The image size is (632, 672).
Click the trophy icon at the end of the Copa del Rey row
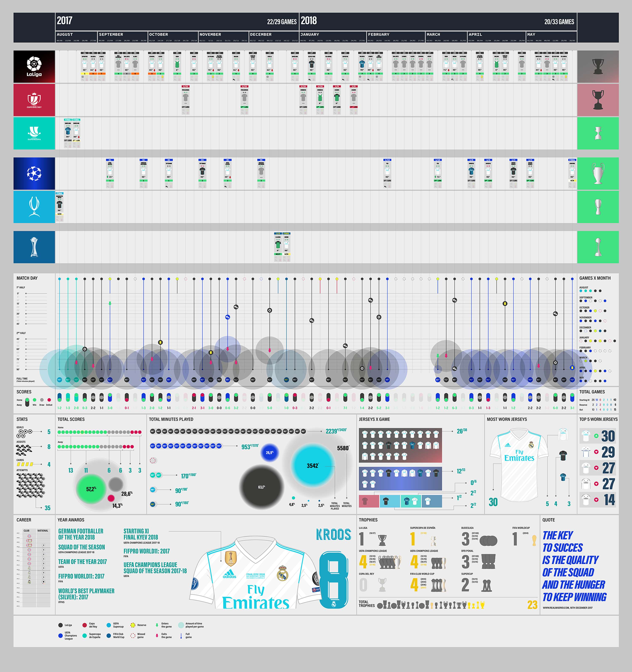click(x=598, y=100)
